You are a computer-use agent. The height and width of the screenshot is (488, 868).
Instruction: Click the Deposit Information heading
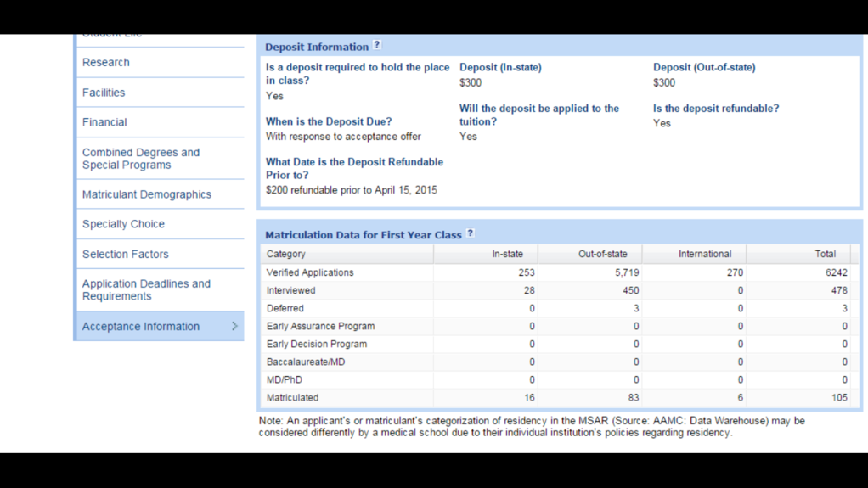[317, 47]
